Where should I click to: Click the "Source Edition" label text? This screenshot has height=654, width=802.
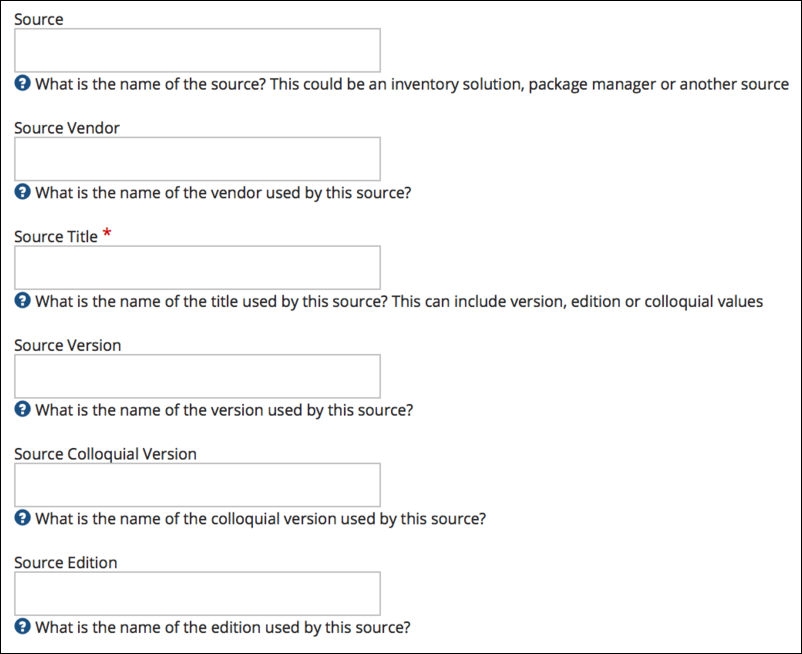point(65,563)
